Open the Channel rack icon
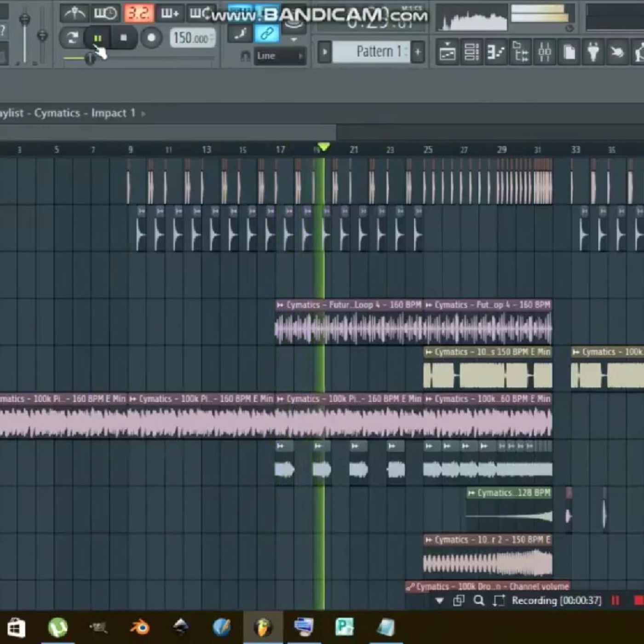This screenshot has height=644, width=644. (x=471, y=52)
